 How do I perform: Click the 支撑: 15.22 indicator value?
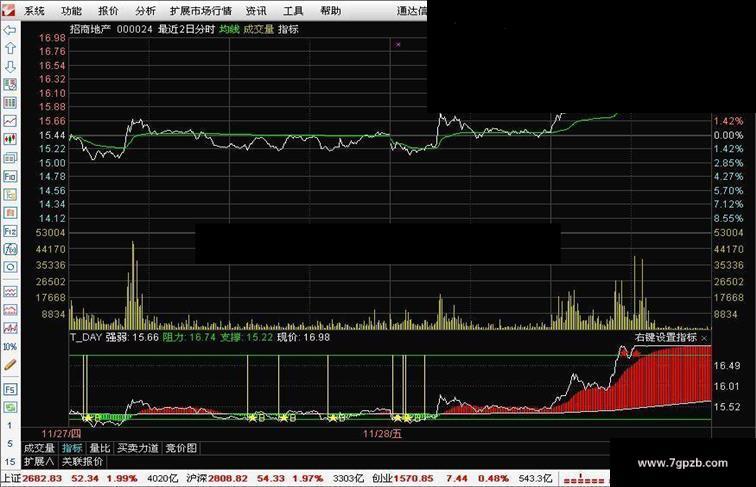click(246, 337)
